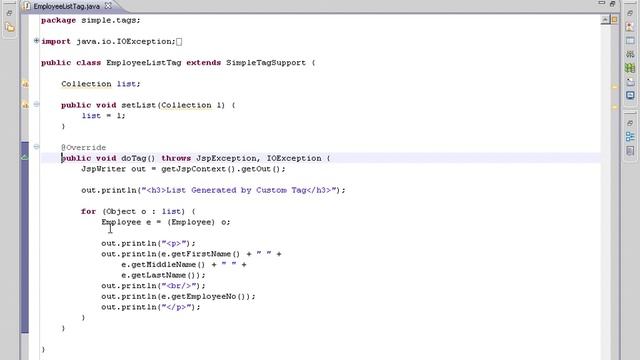Screen dimensions: 640x360
Task: Close the EmployeeListTag.java editor tab
Action: point(108,6)
